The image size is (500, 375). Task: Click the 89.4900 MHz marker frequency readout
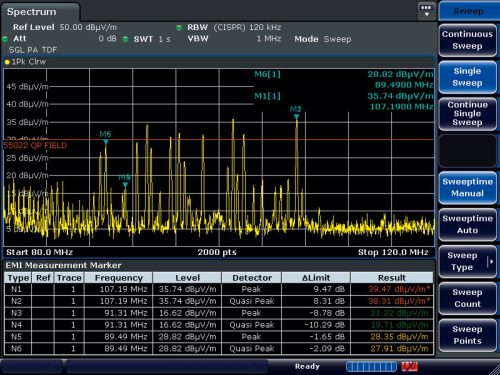tap(404, 85)
